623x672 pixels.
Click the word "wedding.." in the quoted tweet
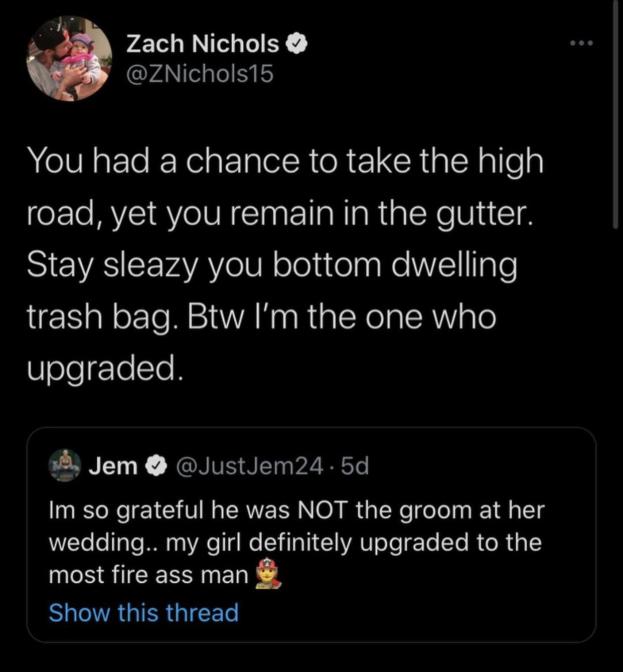pos(103,543)
